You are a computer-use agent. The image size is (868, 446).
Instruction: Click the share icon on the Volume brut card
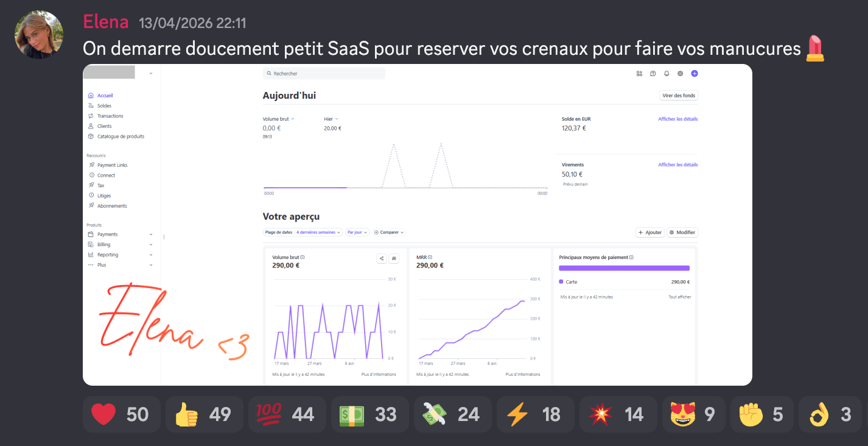pyautogui.click(x=382, y=258)
